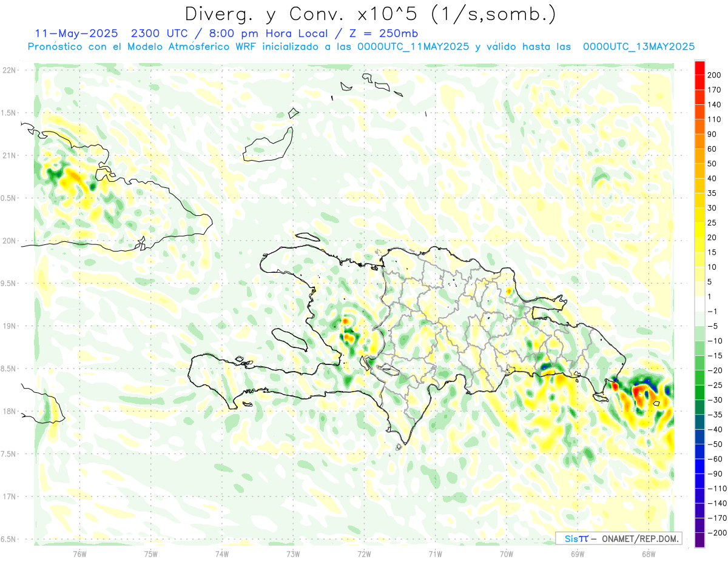Click the bright red swatch above 200
Viewport: 728px width, 562px height.
coord(699,67)
